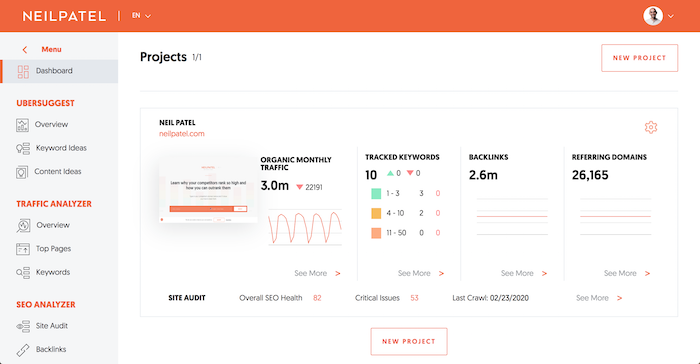The width and height of the screenshot is (700, 364).
Task: Click the Dashboard grid icon in sidebar
Action: [x=23, y=71]
